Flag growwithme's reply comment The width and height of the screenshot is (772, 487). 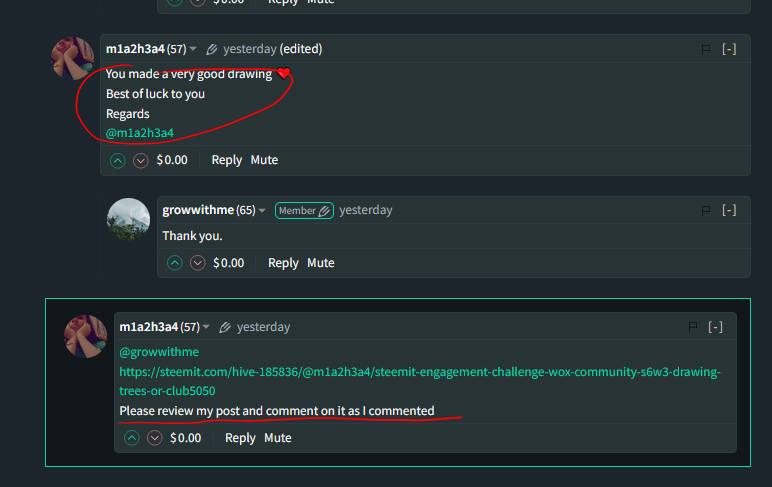(x=706, y=210)
